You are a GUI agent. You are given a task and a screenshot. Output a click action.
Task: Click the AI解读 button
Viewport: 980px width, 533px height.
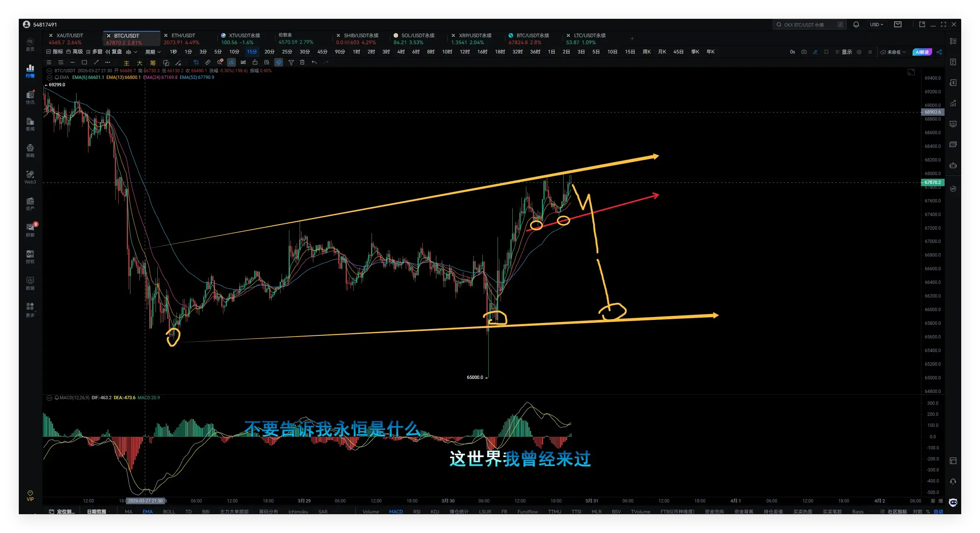click(x=922, y=52)
